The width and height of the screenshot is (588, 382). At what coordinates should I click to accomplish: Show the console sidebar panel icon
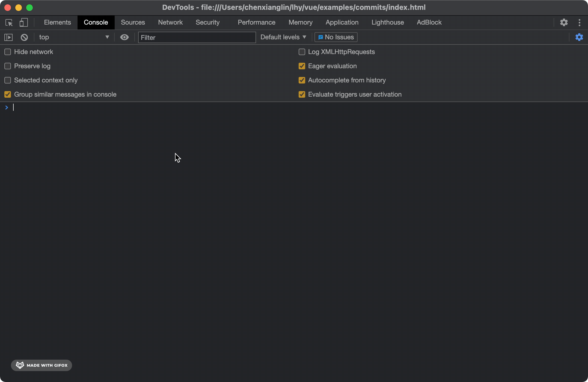tap(8, 37)
